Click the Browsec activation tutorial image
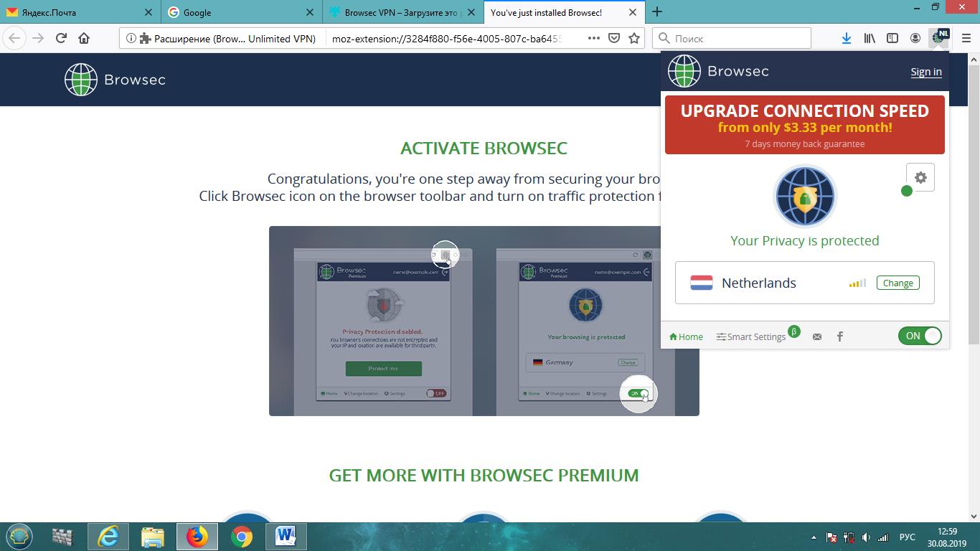 (x=484, y=321)
